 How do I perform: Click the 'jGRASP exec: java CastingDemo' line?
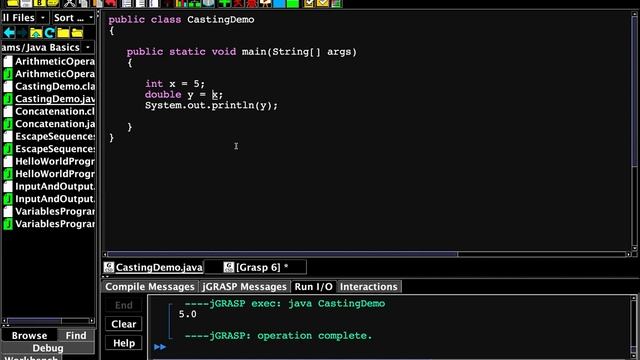[x=284, y=304]
